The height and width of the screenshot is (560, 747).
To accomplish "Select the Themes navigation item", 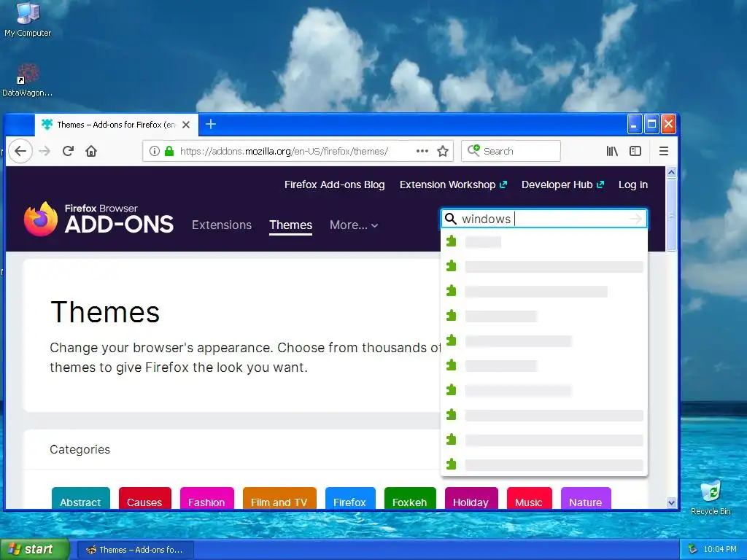I will (290, 225).
